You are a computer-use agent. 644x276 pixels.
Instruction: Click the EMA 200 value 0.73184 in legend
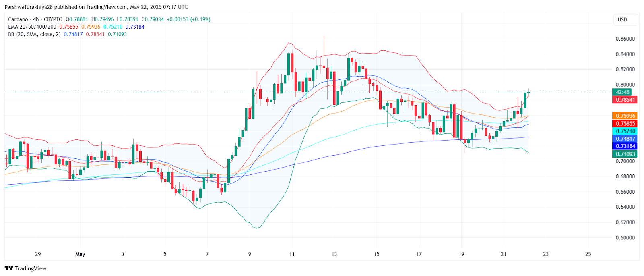135,27
